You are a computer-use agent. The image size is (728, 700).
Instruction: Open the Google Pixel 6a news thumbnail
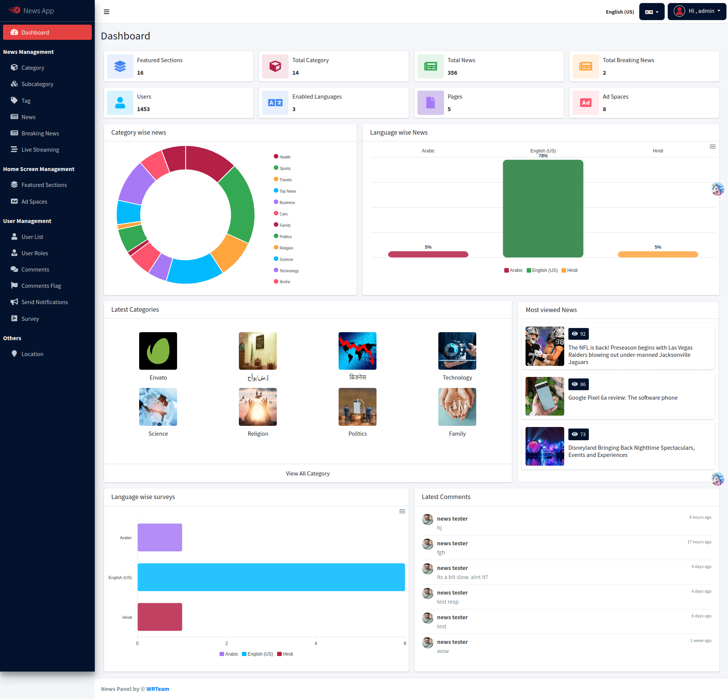[544, 396]
